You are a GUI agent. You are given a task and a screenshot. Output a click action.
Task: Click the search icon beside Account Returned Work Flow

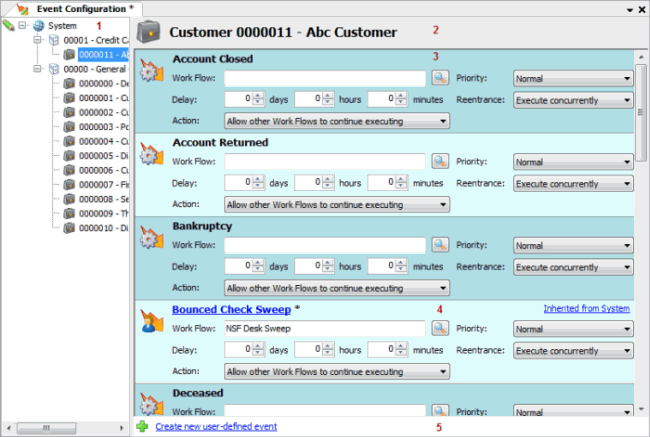(x=440, y=161)
